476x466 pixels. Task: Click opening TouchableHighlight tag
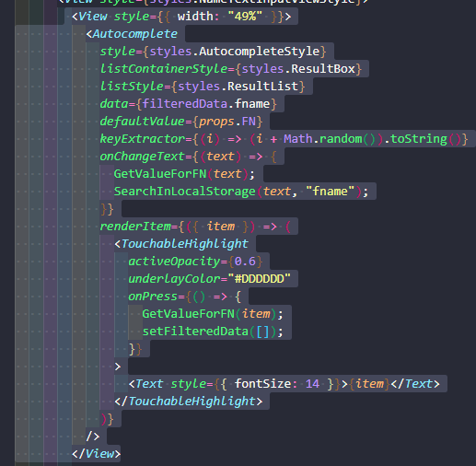click(181, 244)
